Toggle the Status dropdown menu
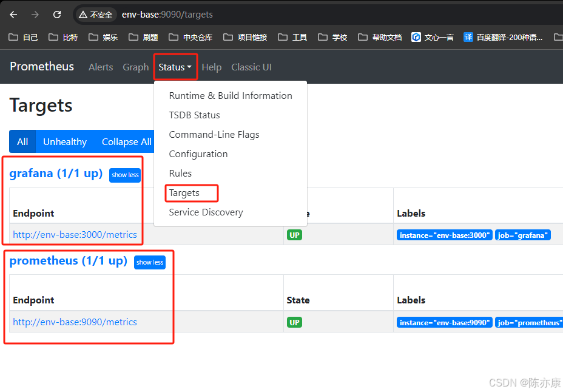563x392 pixels. pyautogui.click(x=175, y=67)
